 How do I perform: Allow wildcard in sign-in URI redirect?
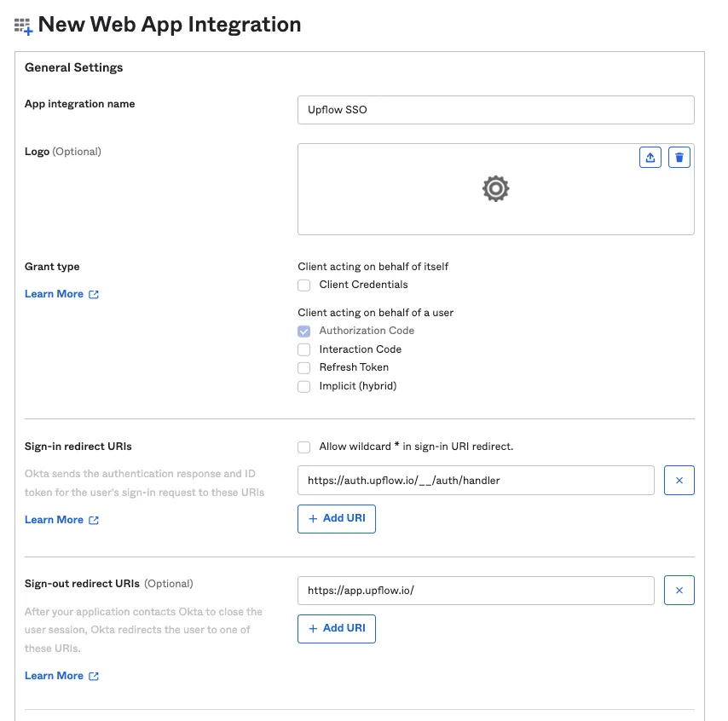click(x=303, y=447)
